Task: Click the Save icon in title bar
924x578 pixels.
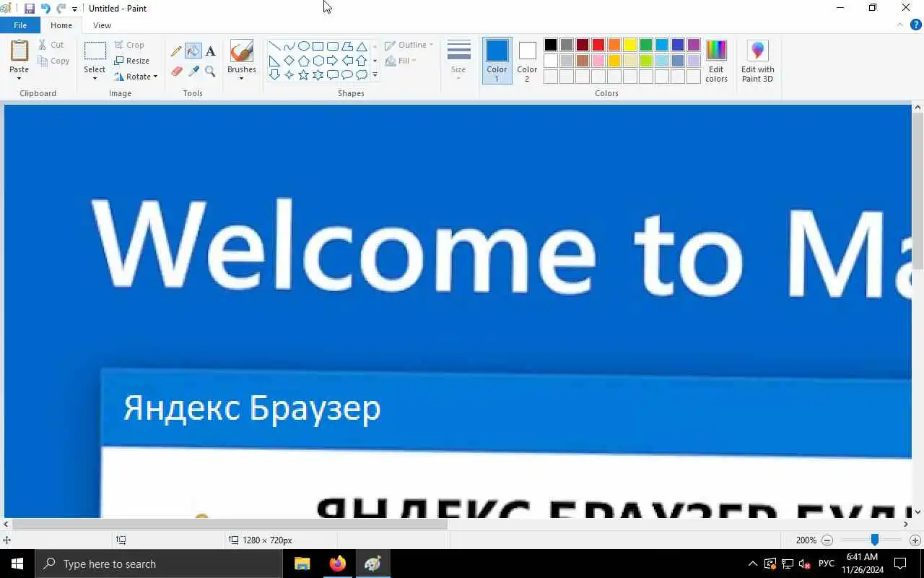Action: (x=29, y=9)
